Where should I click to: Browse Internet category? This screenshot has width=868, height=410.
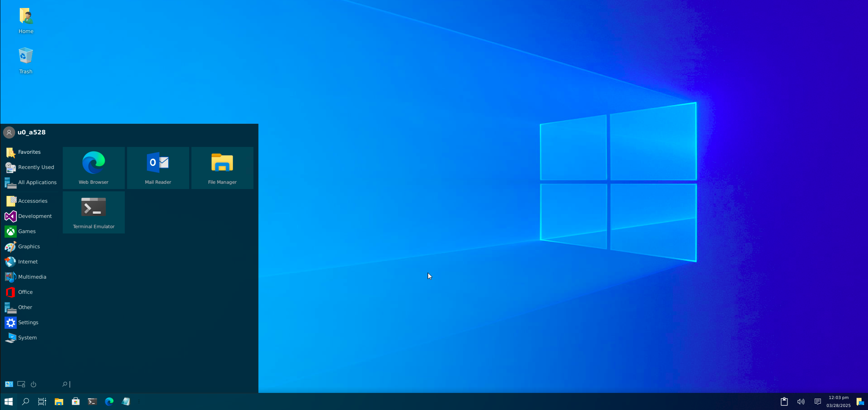tap(30, 262)
